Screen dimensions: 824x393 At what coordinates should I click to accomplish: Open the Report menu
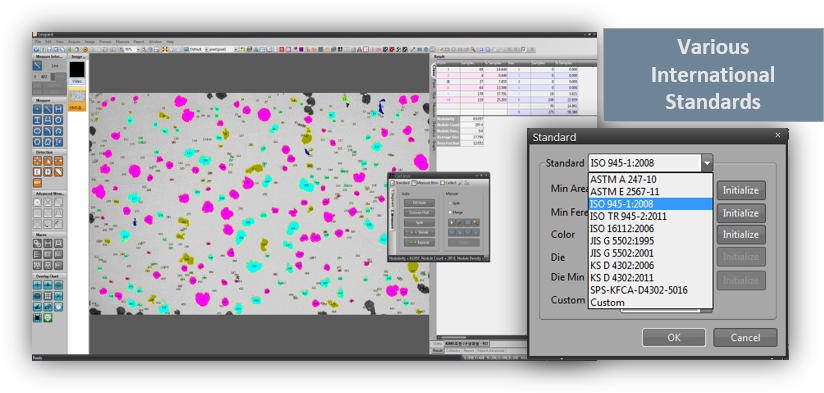(139, 42)
